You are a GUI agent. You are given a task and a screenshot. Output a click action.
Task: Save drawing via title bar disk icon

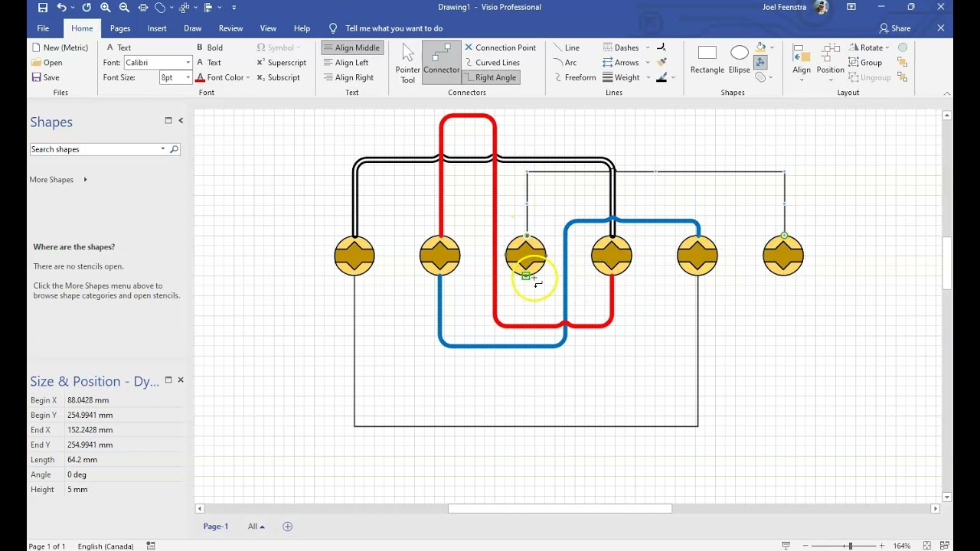point(43,8)
